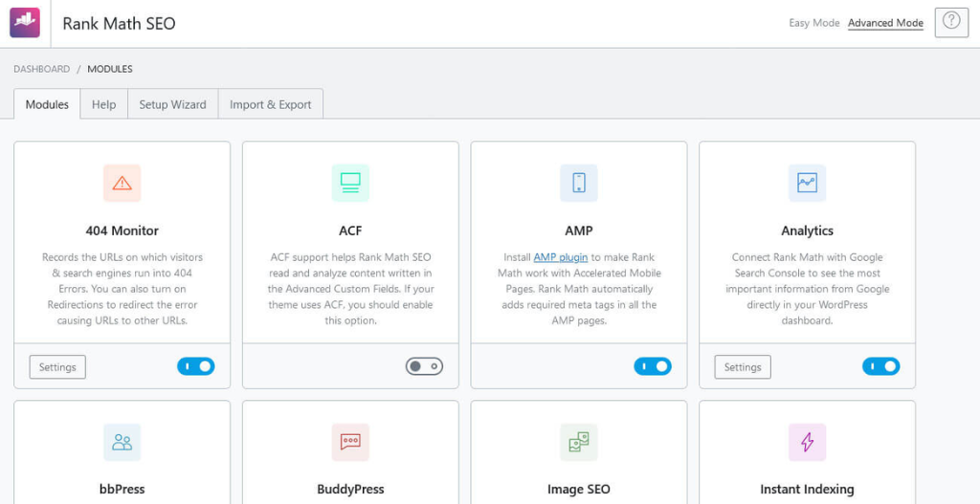Open the help question mark icon
The image size is (980, 504).
950,23
